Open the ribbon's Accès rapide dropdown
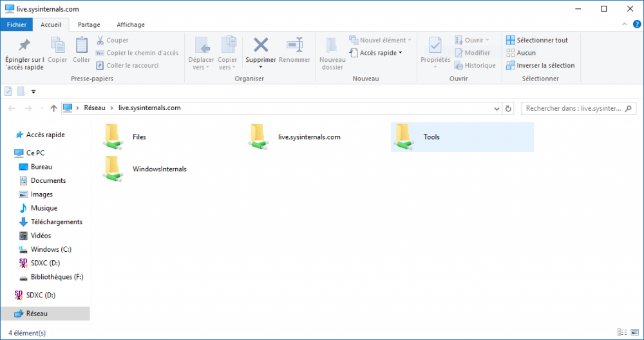Viewport: 644px width, 340px height. [376, 53]
